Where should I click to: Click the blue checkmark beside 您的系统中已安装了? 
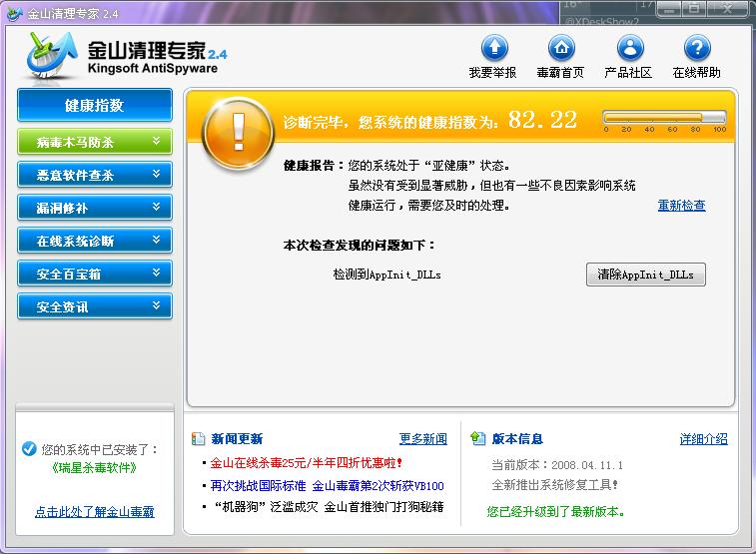(29, 448)
